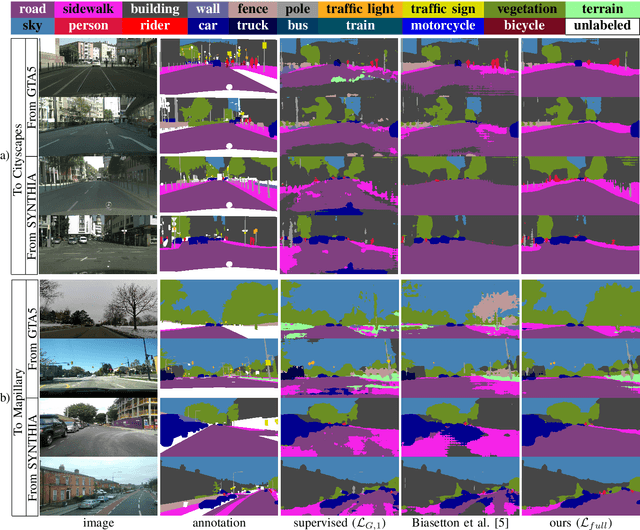
Task: Open supervised result for snowy bare-tree scene
Action: click(340, 309)
